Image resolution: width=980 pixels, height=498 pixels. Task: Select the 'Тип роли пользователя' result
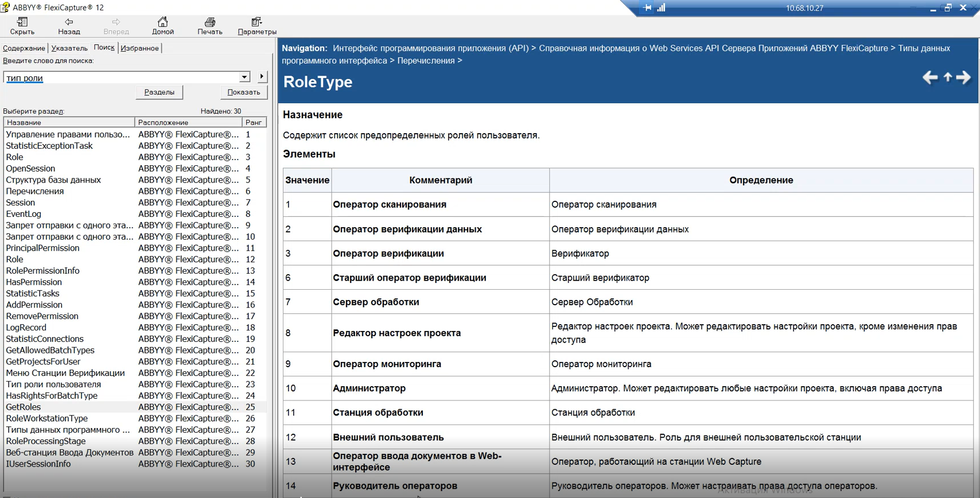tap(53, 384)
